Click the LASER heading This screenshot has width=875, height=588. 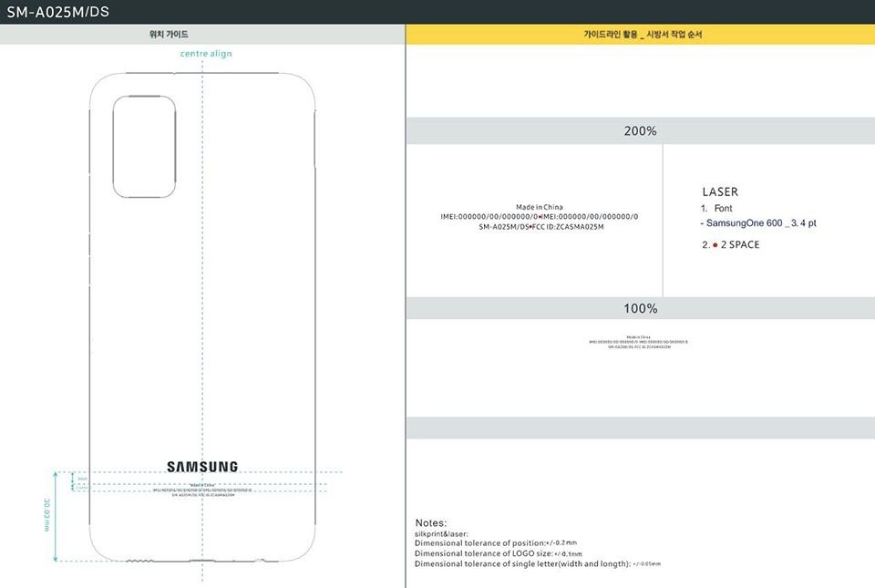(x=719, y=191)
